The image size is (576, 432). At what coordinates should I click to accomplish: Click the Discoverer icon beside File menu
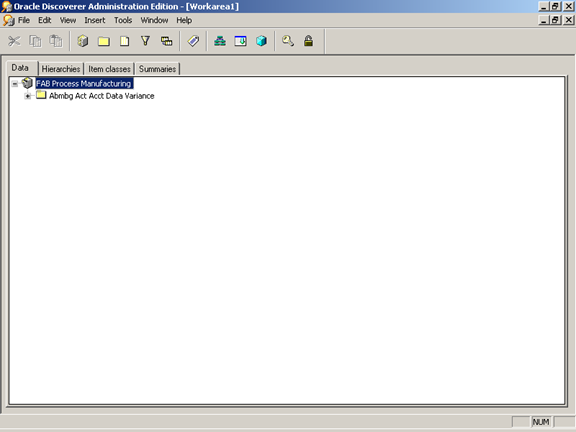(x=8, y=20)
